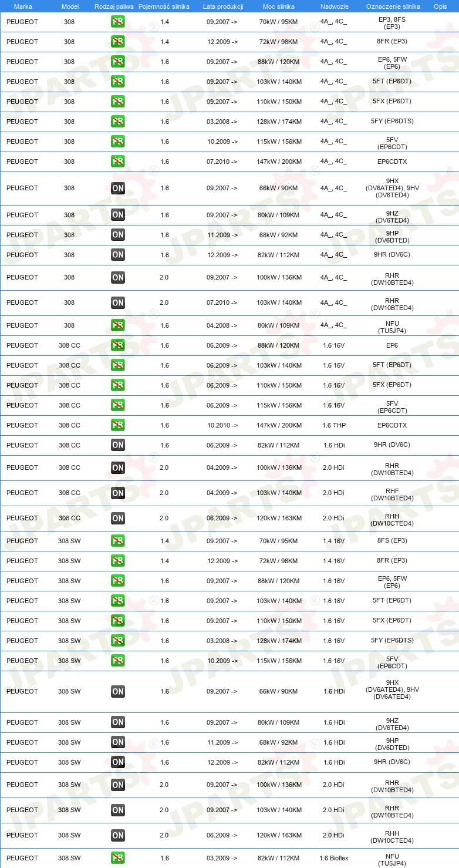The width and height of the screenshot is (459, 868).
Task: Click the "EP3, 8FS (EP3)" engine code cell
Action: coord(392,23)
